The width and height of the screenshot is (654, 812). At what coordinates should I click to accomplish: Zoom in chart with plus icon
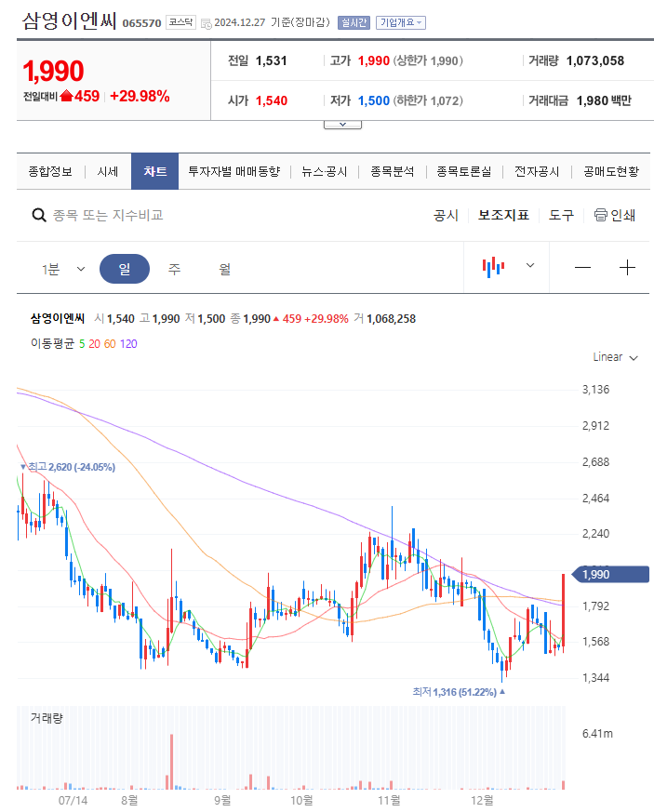[627, 267]
